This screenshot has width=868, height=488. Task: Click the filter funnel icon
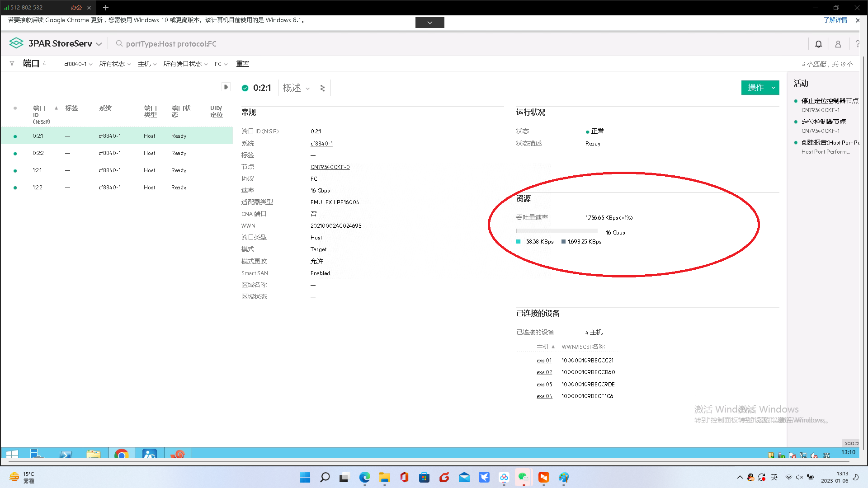coord(12,64)
